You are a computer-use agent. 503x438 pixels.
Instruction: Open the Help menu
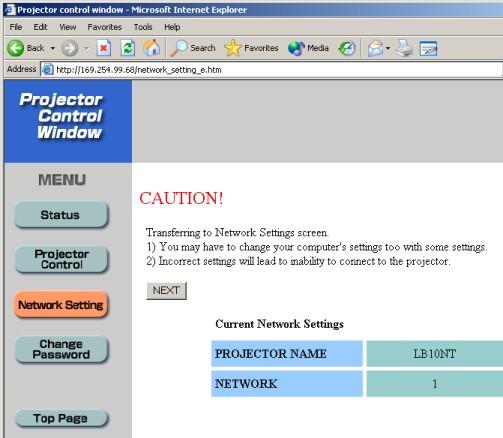point(172,27)
